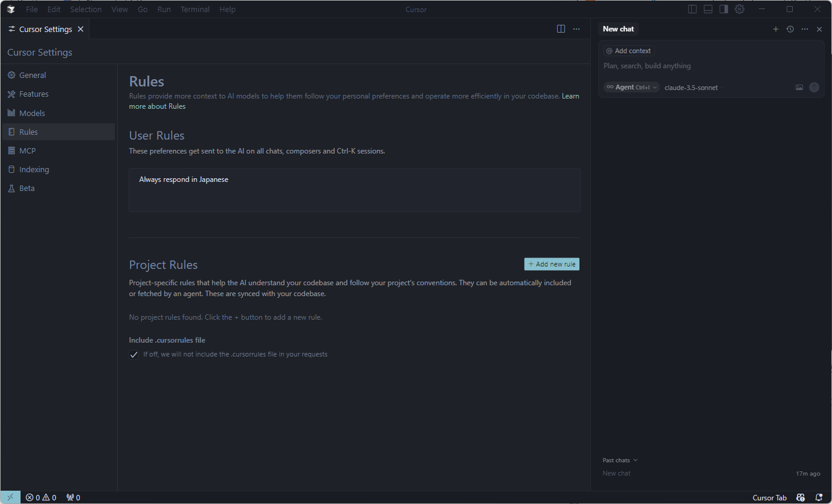Viewport: 832px width, 504px height.
Task: Uncheck Include .cursorrules file checkbox
Action: click(134, 355)
